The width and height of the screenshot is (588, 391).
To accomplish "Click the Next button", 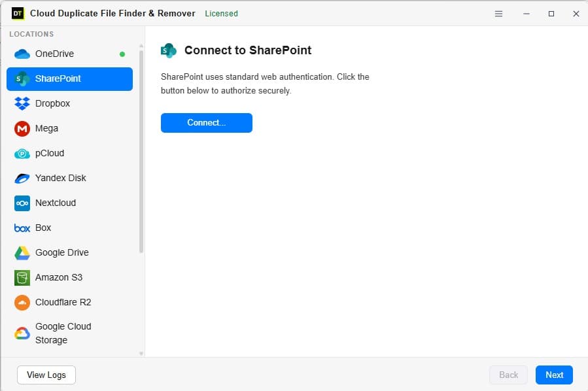I will 554,375.
